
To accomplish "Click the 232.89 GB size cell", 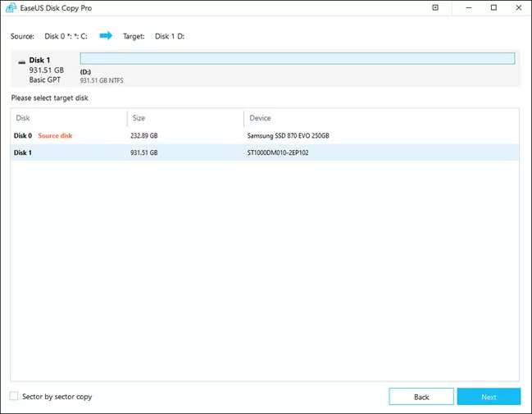I will click(x=143, y=136).
